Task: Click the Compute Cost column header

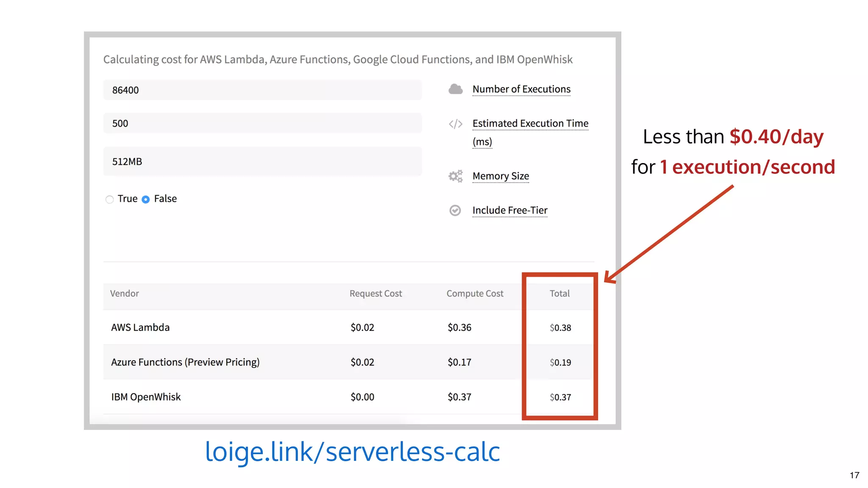Action: coord(475,293)
